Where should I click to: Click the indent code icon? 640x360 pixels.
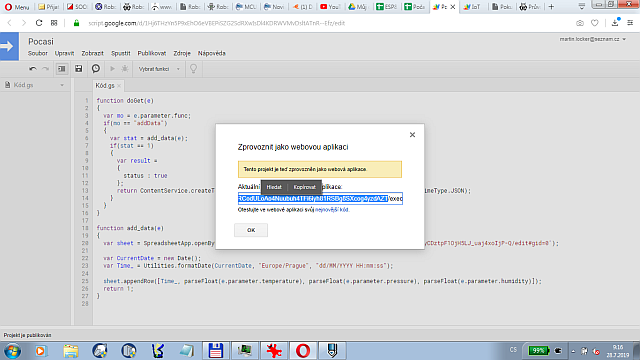pos(62,69)
